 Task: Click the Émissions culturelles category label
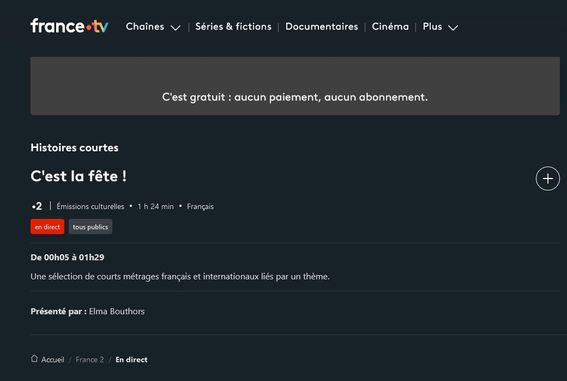click(90, 206)
